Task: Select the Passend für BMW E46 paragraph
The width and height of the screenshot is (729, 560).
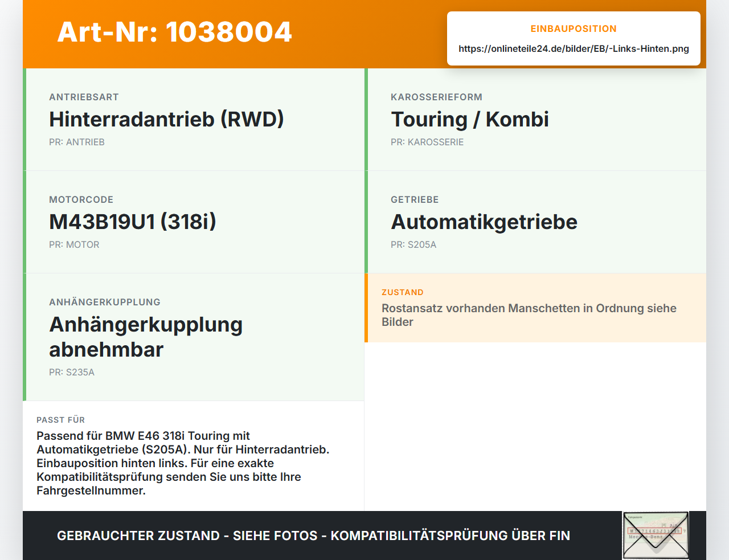Action: pos(183,463)
